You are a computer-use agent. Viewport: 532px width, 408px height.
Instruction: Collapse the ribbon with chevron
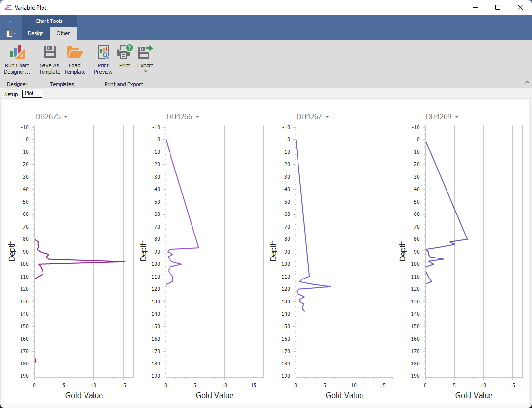(527, 82)
